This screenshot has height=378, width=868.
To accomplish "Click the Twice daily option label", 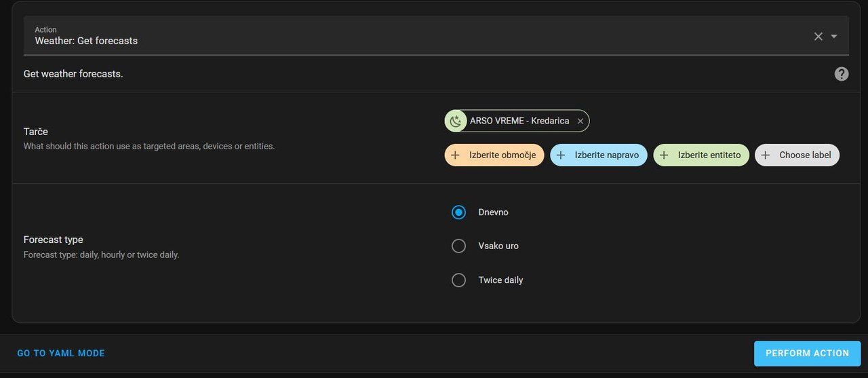I will pyautogui.click(x=500, y=280).
